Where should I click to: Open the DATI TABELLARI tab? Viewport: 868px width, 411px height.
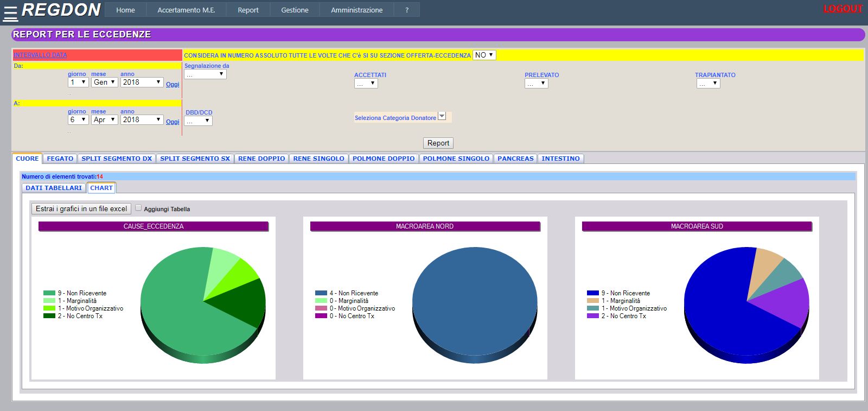pyautogui.click(x=54, y=188)
